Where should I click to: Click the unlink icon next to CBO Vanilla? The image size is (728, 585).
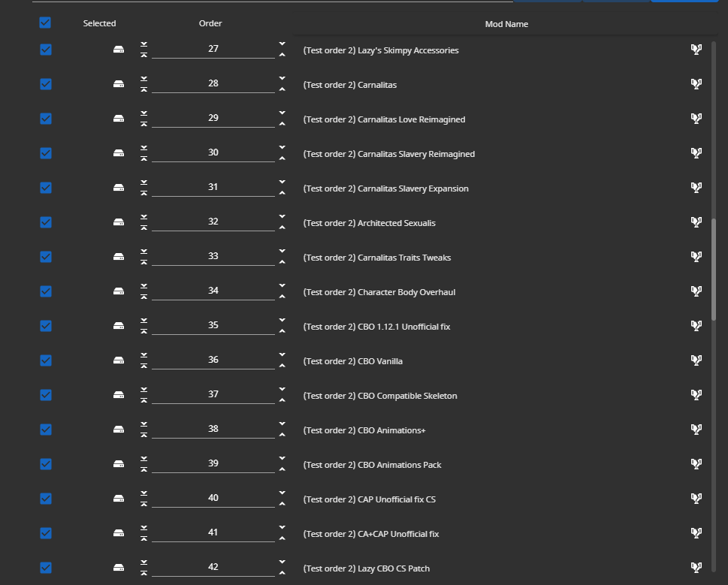coord(696,360)
